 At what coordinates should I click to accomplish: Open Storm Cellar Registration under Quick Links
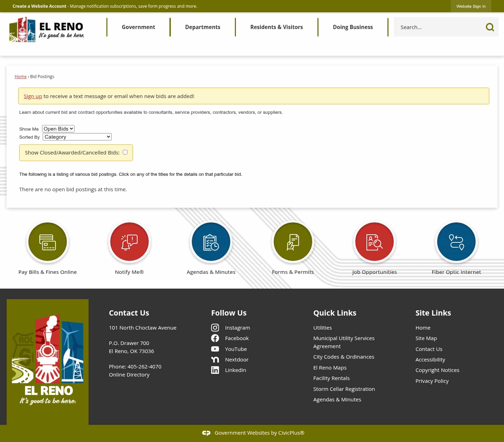click(x=344, y=389)
